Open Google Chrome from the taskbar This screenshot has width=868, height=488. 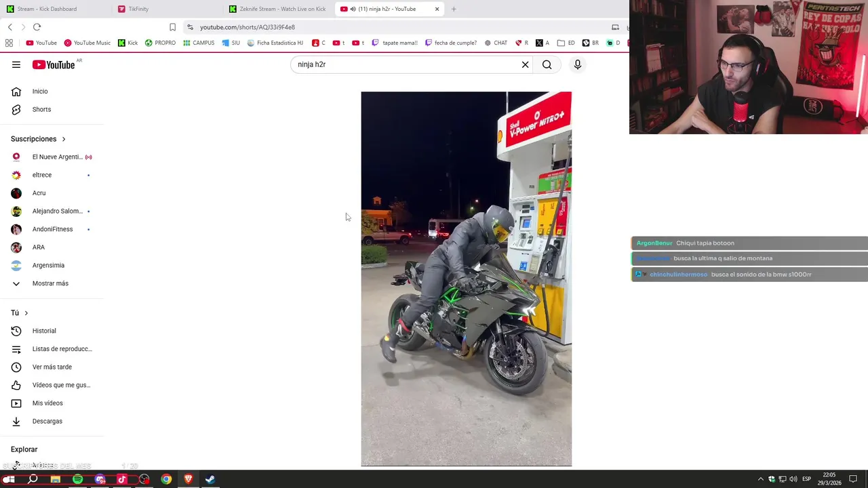tap(166, 479)
